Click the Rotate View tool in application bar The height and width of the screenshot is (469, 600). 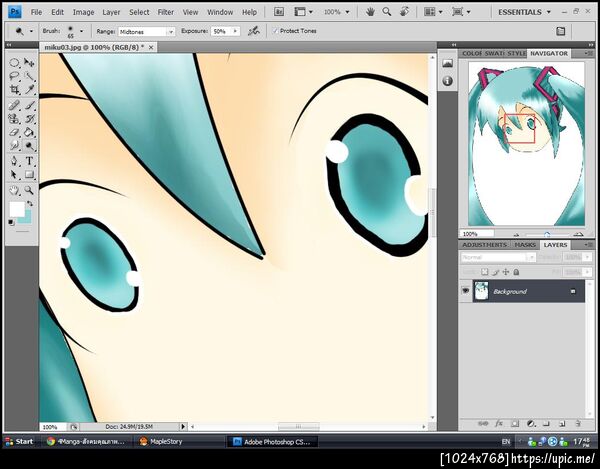[404, 12]
